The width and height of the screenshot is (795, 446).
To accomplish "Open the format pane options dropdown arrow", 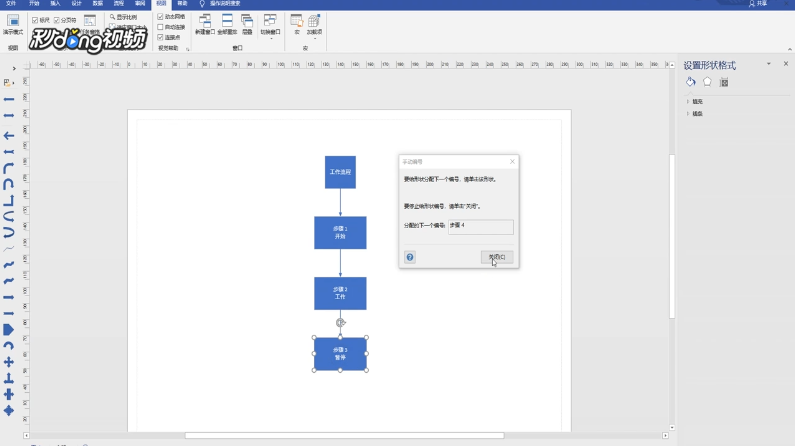I will [x=769, y=64].
